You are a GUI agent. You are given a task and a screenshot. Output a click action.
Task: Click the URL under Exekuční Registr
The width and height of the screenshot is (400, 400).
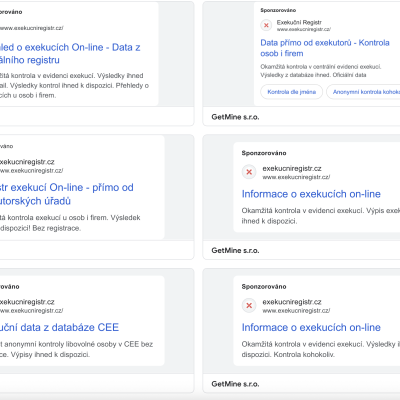click(304, 29)
